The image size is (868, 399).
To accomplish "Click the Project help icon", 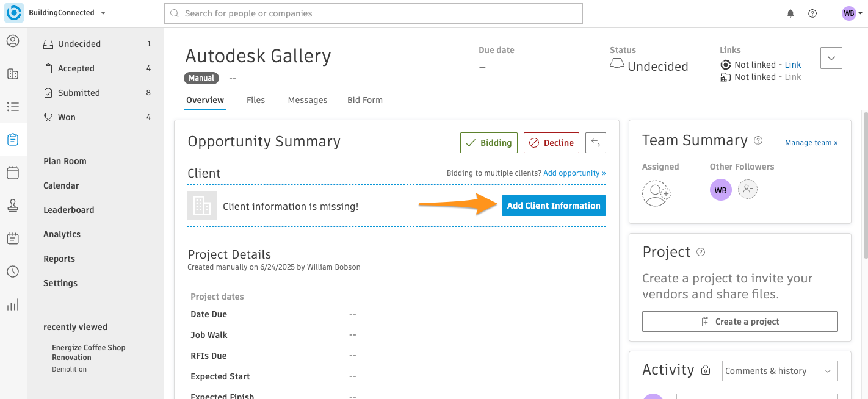I will pos(701,252).
